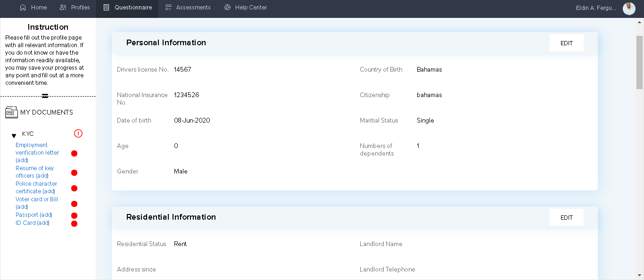Click Citizenship value bahamas
The image size is (644, 280).
pyautogui.click(x=429, y=95)
